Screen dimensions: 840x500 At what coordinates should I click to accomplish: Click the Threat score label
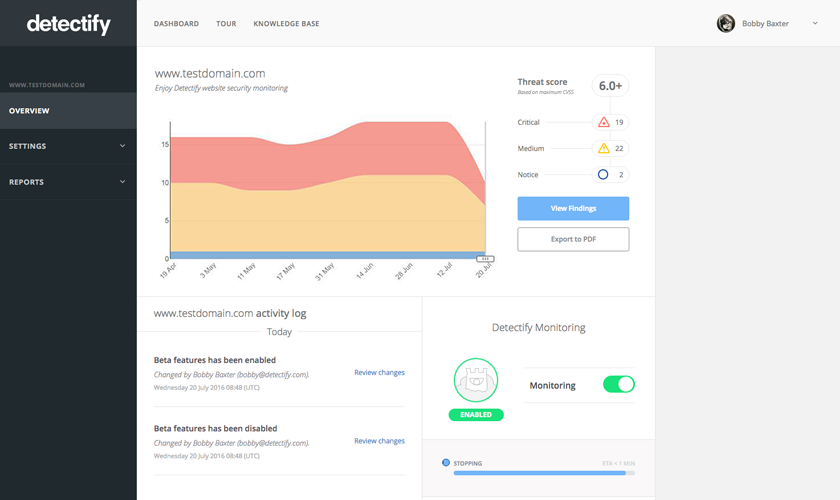coord(542,82)
